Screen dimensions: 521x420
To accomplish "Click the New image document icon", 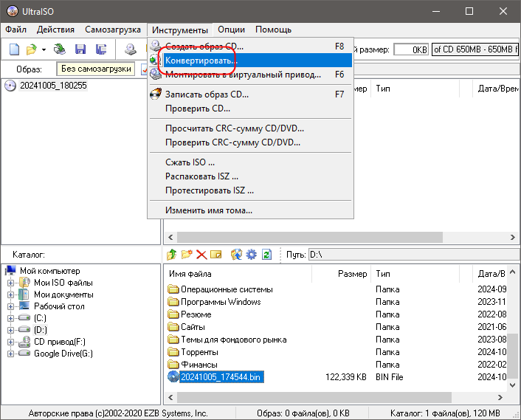I will (14, 49).
